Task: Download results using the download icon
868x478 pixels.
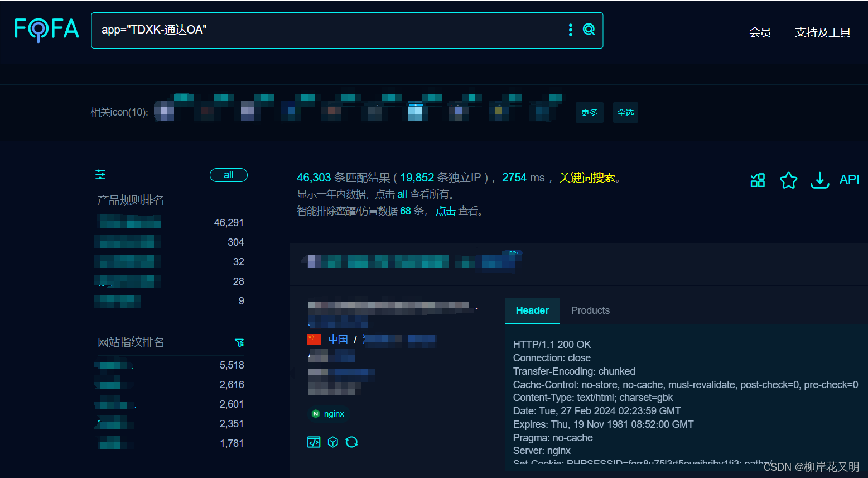Action: [819, 180]
